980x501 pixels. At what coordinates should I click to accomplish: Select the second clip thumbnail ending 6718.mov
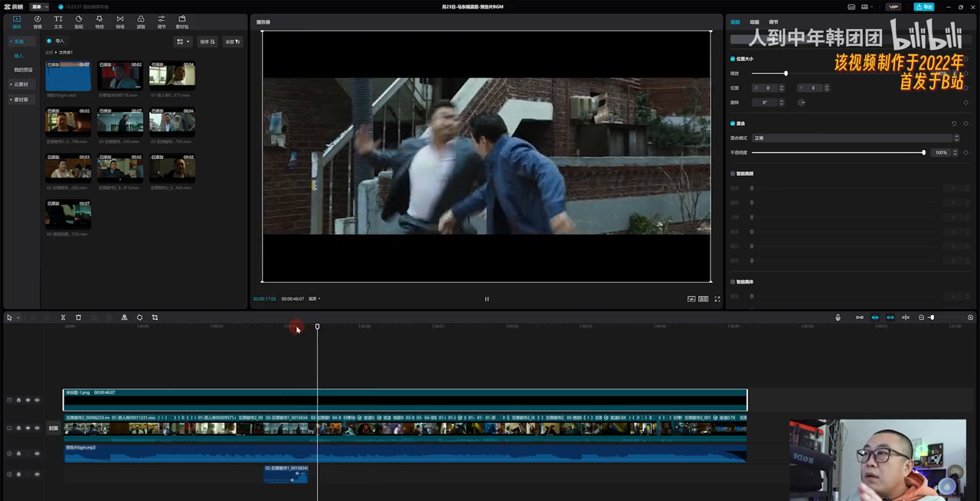(x=120, y=76)
